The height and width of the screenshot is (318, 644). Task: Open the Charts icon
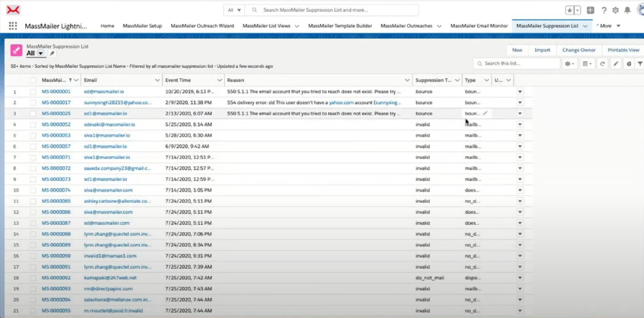coord(629,64)
